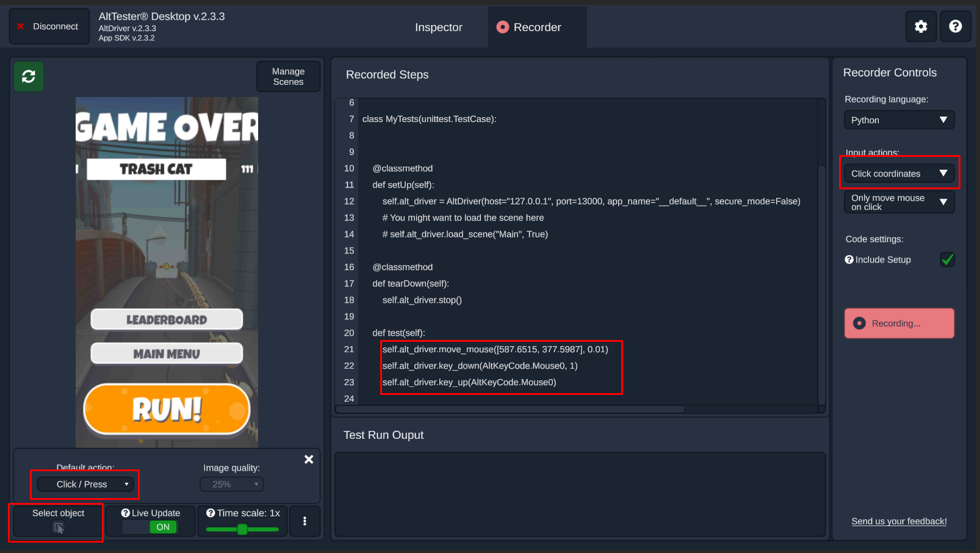Open the 25% image quality dropdown
980x553 pixels.
232,484
